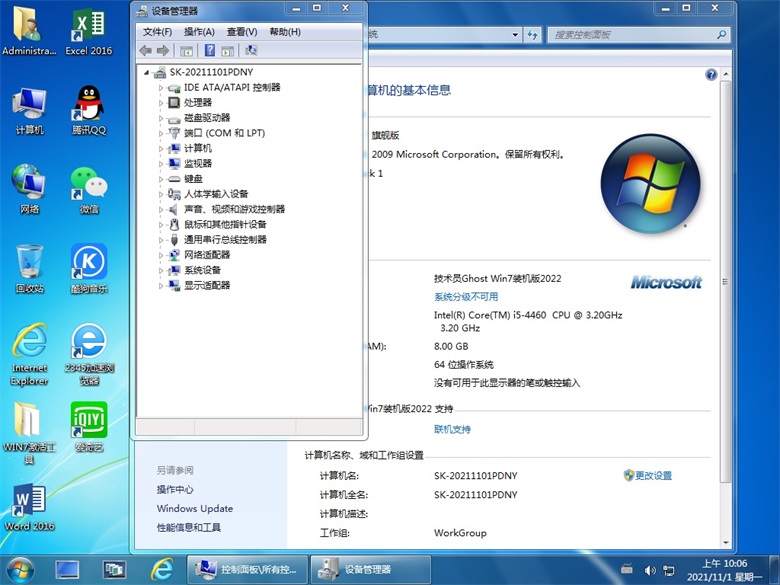
Task: Collapse the SK-20211101PDNY root node
Action: pos(146,72)
